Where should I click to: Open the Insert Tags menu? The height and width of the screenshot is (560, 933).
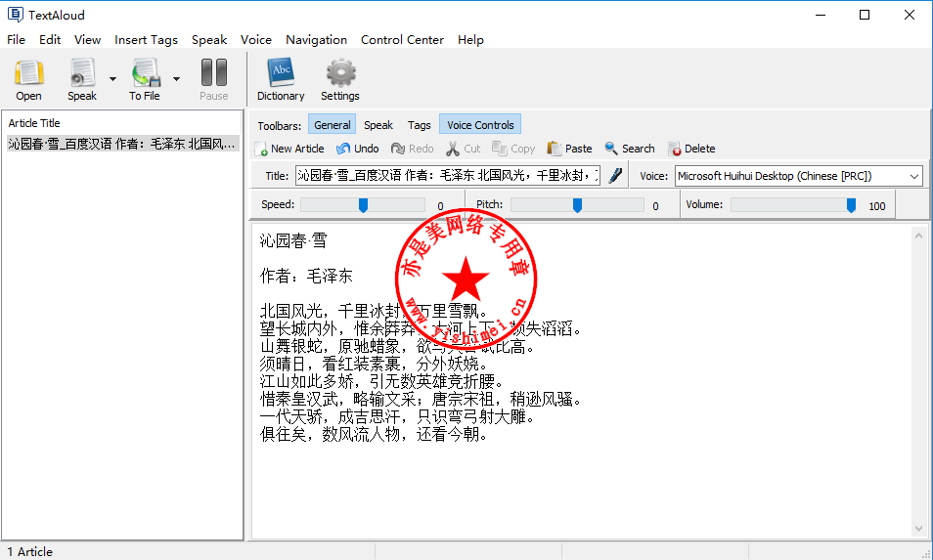click(147, 40)
